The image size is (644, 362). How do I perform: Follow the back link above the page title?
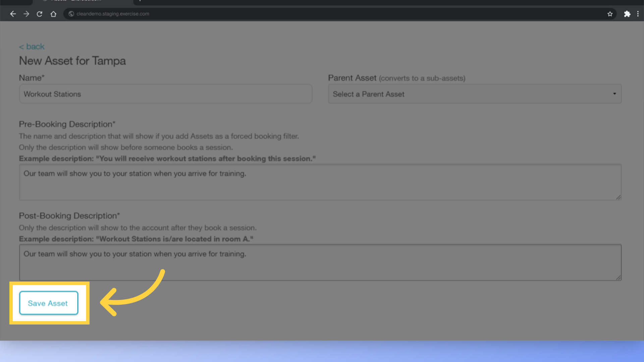point(32,47)
